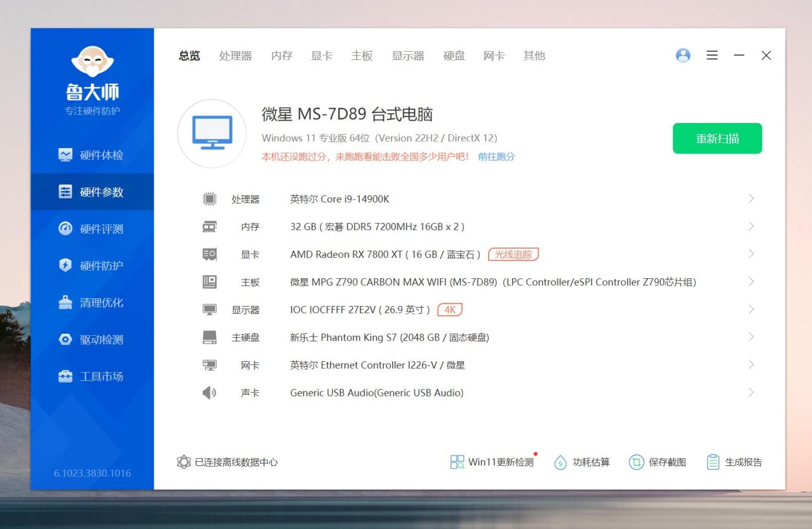Expand the 网卡 row chevron

[x=751, y=364]
